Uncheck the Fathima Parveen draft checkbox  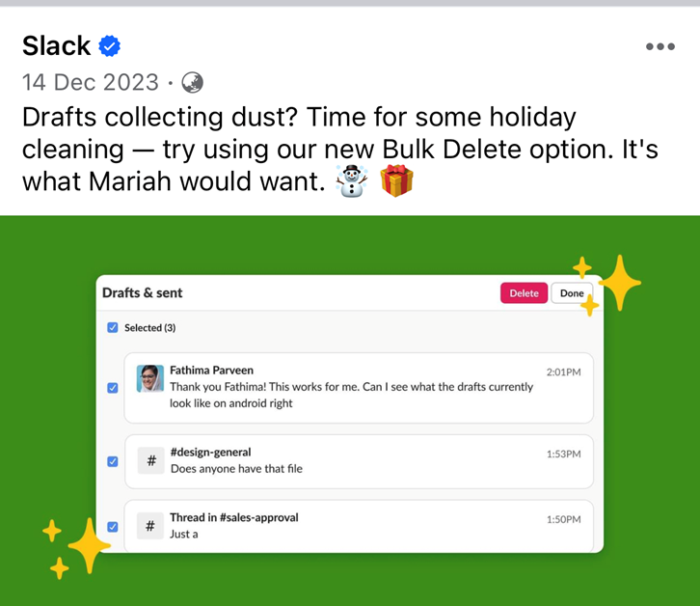pos(113,388)
